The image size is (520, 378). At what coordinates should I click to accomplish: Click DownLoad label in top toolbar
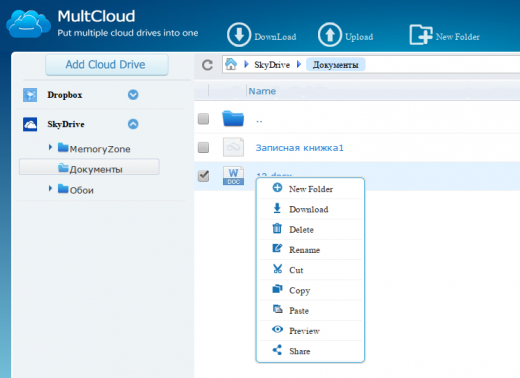tap(275, 37)
